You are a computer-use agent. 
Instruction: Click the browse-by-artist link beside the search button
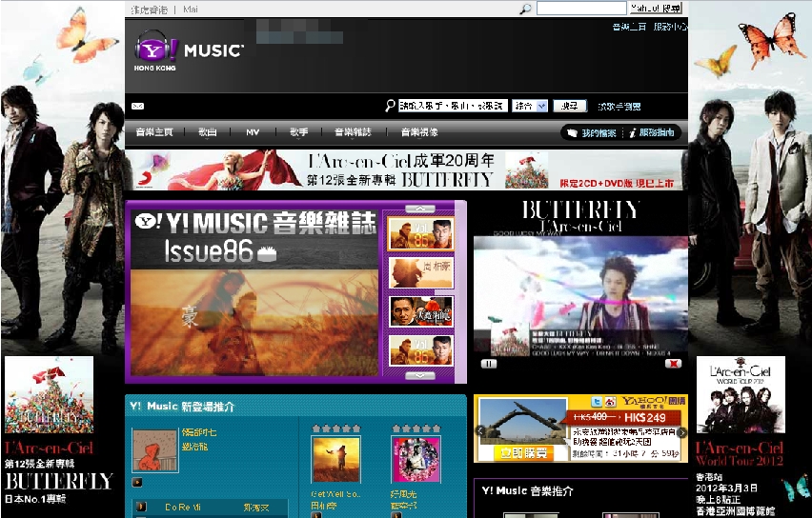619,106
